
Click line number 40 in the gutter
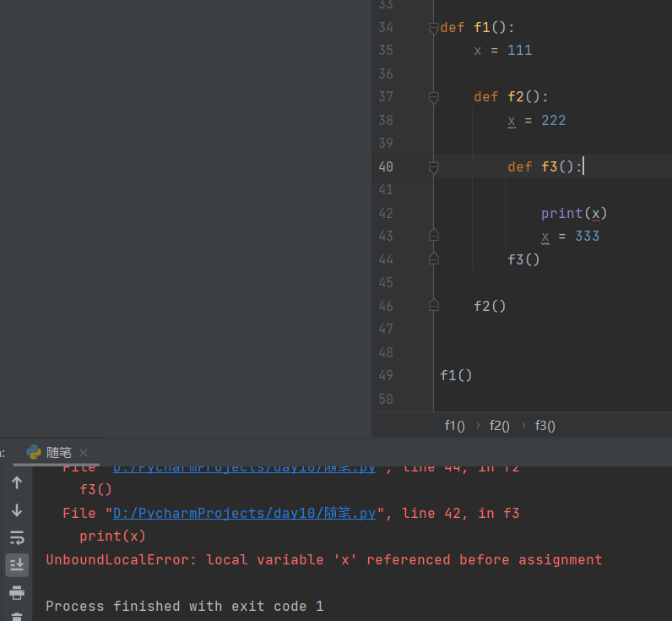(386, 166)
